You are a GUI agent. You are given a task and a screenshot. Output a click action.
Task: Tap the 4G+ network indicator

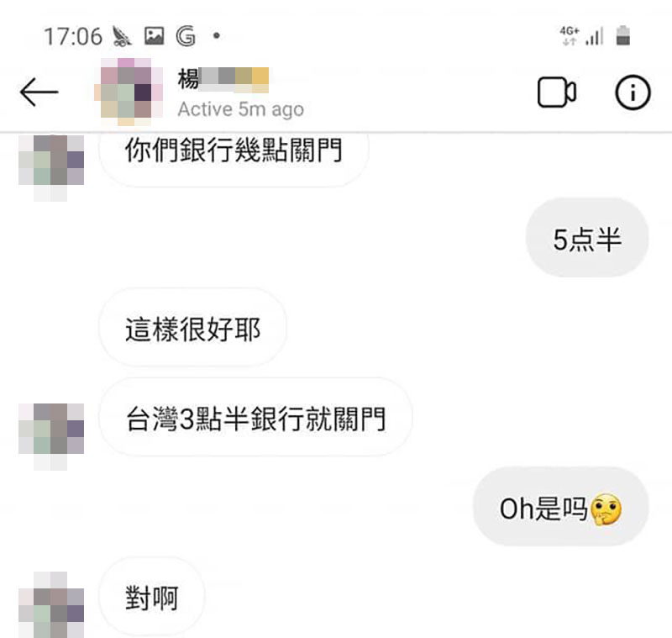(x=570, y=35)
